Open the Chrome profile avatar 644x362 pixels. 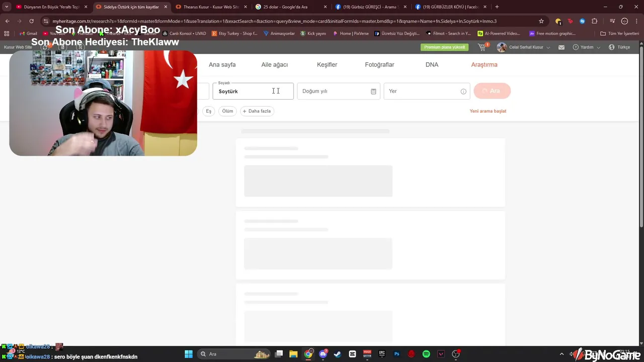pos(624,21)
